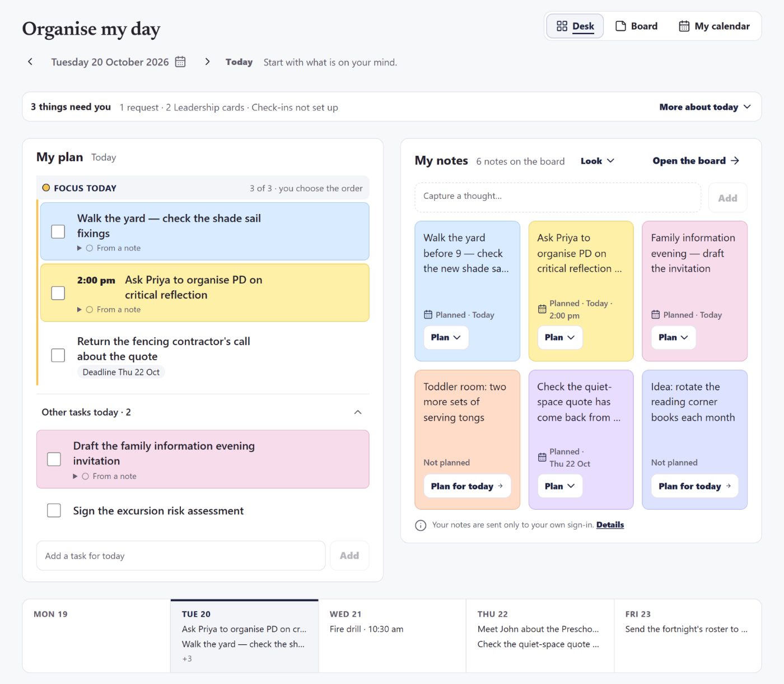Switch to the Desk view tab
784x684 pixels.
pos(575,26)
